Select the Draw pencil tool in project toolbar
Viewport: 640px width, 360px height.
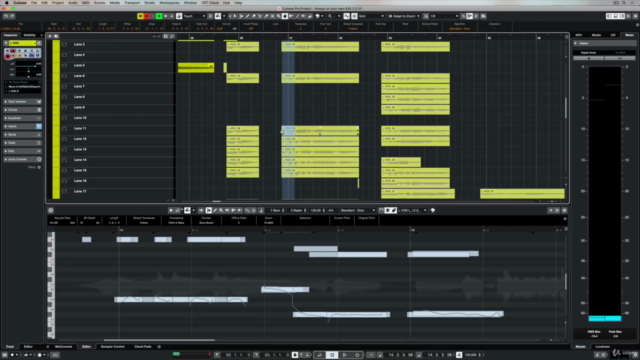[247, 16]
